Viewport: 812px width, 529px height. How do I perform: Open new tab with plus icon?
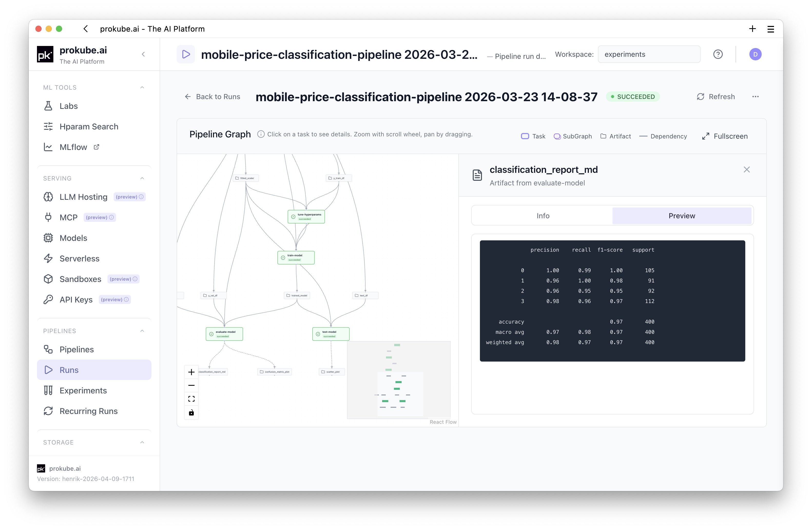752,29
